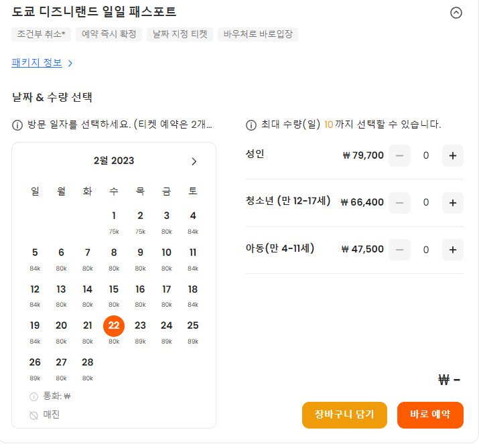Click the highlighted date 22
Viewport: 479px width, 448px height.
point(114,326)
